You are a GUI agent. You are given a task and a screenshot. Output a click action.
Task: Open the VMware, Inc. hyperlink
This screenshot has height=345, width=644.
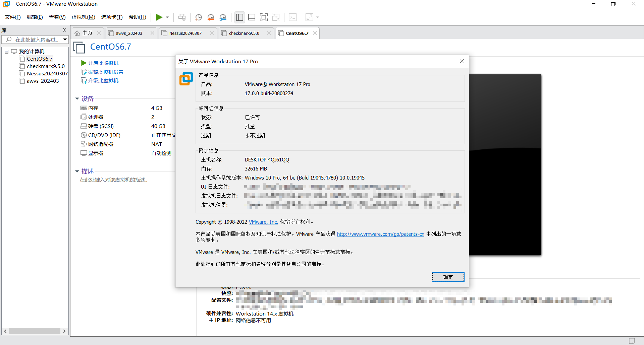tap(263, 222)
